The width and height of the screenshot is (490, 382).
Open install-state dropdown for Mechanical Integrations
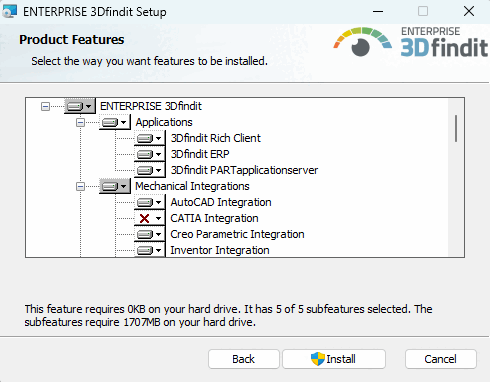[x=115, y=186]
